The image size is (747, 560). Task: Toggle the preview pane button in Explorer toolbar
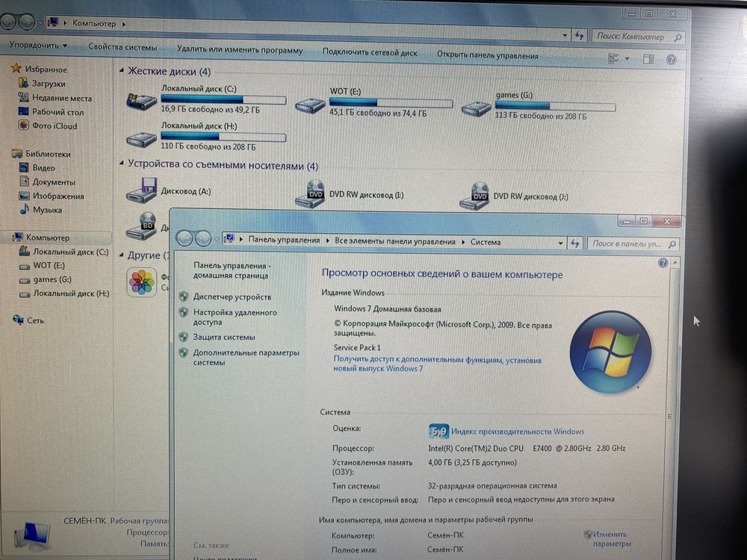point(648,59)
